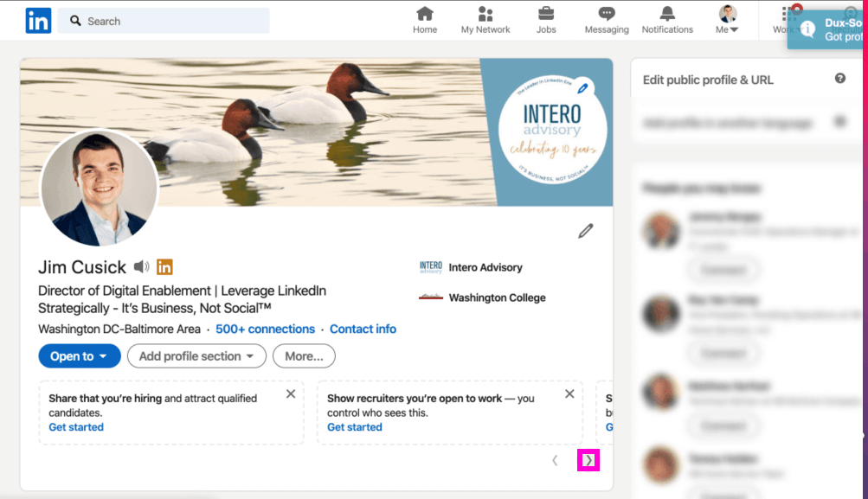View Jim's 500+ connections
Viewport: 868px width, 499px height.
pyautogui.click(x=265, y=329)
